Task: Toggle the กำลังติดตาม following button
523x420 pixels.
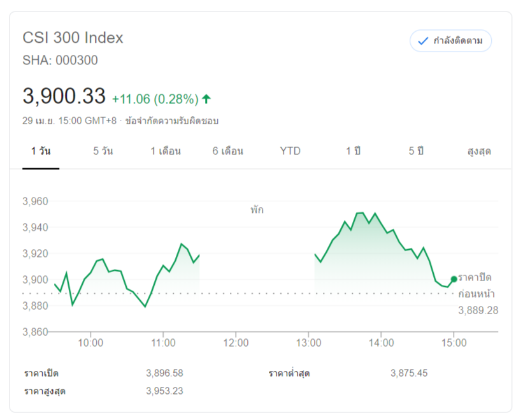Action: (451, 41)
